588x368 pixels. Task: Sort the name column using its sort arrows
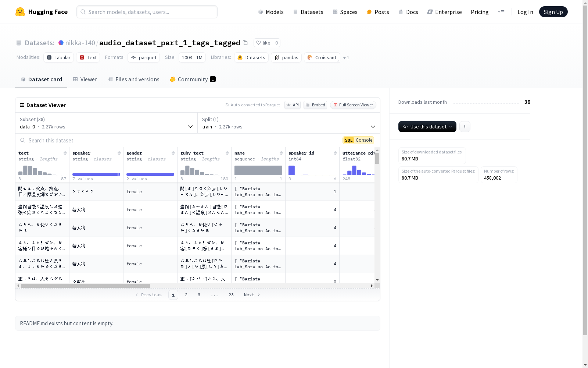click(x=281, y=153)
